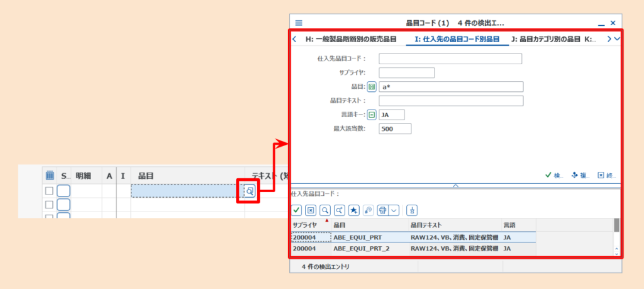This screenshot has width=644, height=289.
Task: Click the 言語 column header
Action: (518, 225)
